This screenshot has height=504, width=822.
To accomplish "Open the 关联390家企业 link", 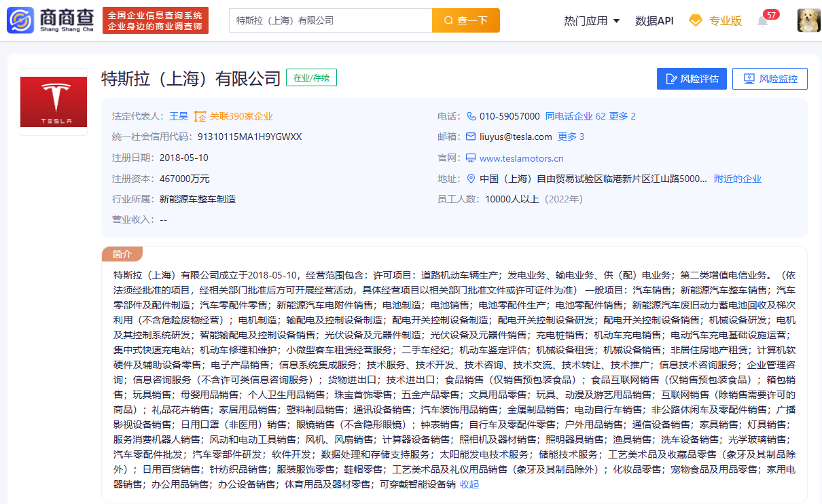I will 241,116.
